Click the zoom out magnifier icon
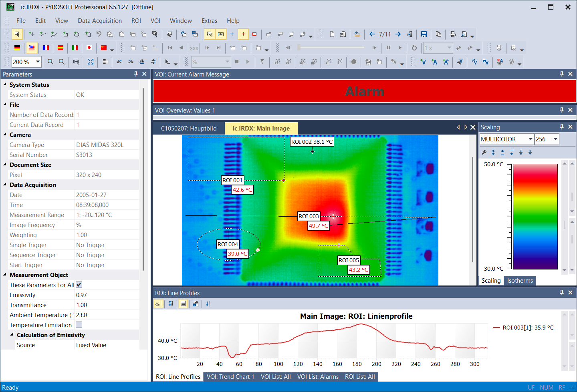The height and width of the screenshot is (392, 577). pos(62,62)
